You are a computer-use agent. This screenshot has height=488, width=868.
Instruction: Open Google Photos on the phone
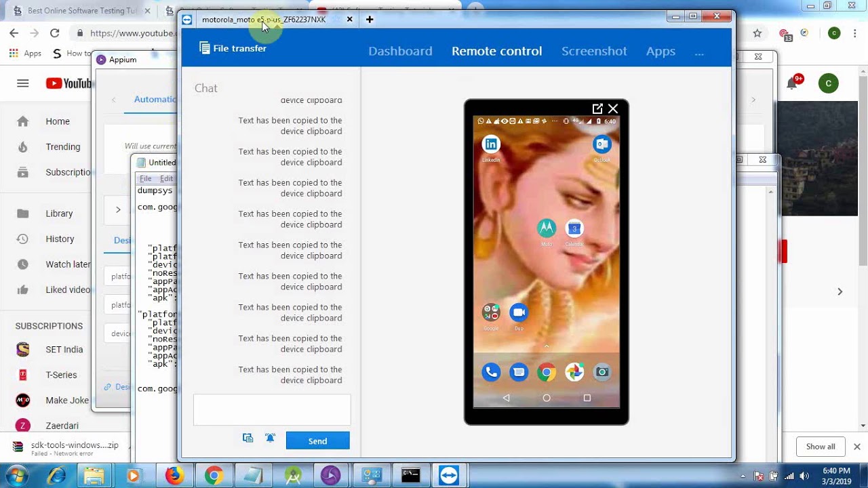[574, 372]
